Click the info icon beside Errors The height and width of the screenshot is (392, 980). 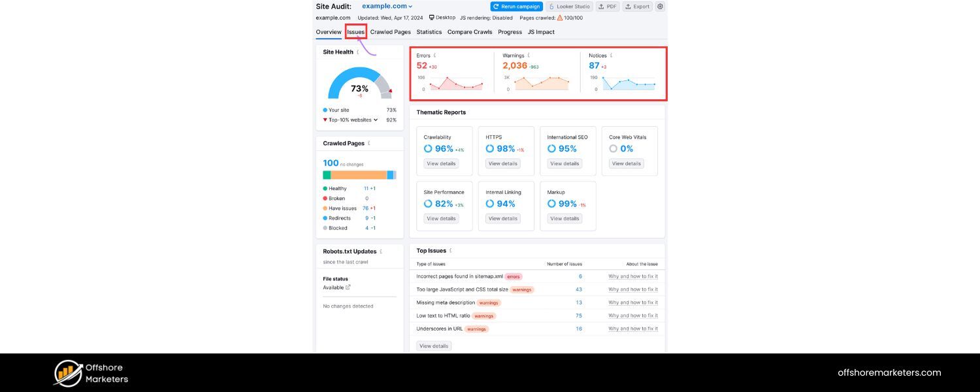(434, 56)
